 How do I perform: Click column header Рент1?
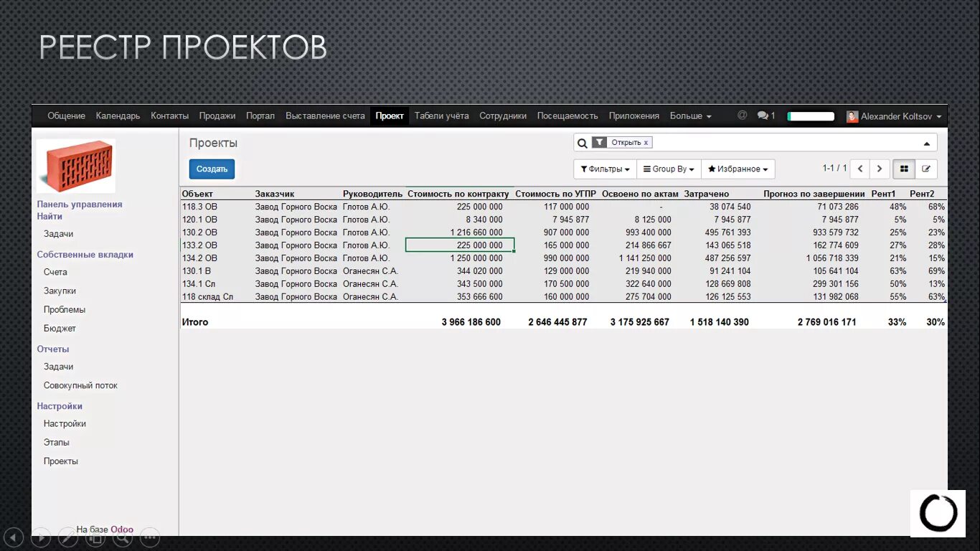click(884, 194)
